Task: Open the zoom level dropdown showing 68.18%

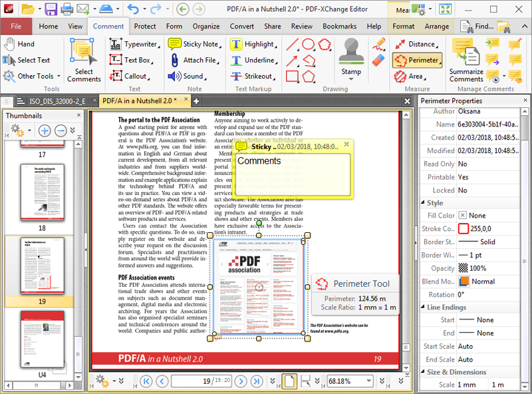Action: point(370,381)
